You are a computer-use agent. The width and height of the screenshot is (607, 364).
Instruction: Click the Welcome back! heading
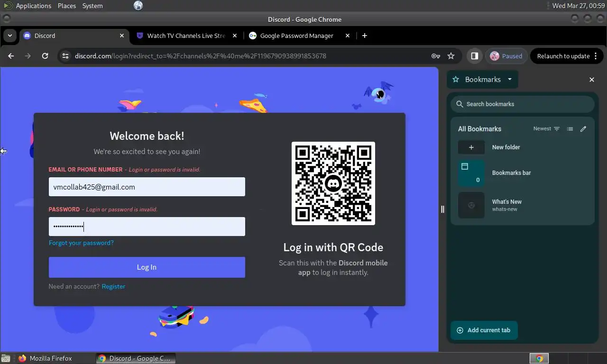click(147, 136)
